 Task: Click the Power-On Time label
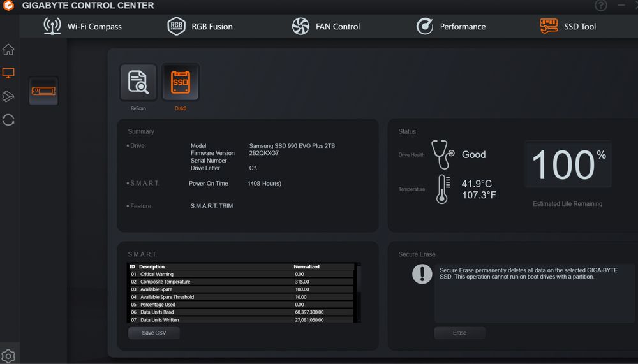click(x=209, y=184)
